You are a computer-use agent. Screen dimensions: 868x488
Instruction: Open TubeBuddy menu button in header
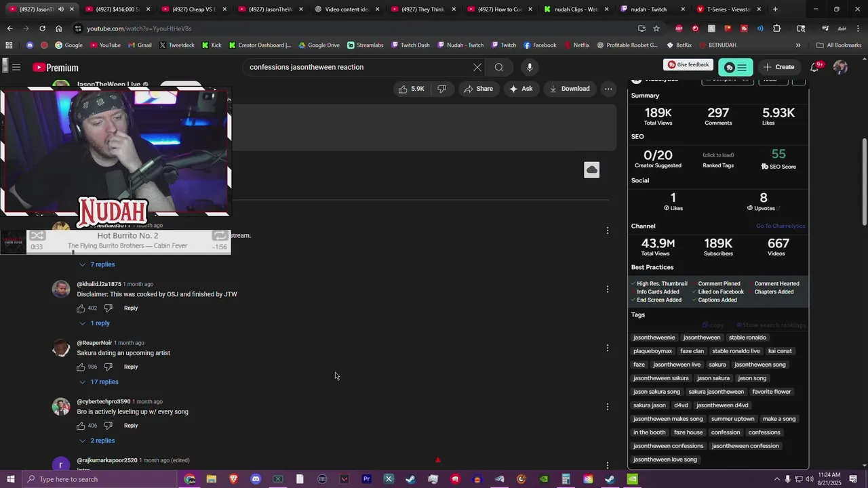point(736,67)
